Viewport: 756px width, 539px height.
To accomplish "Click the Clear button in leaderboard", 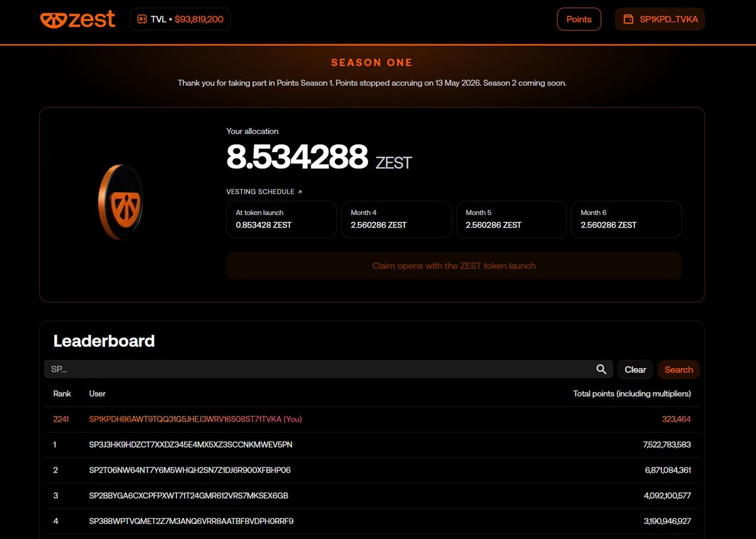I will (x=635, y=369).
